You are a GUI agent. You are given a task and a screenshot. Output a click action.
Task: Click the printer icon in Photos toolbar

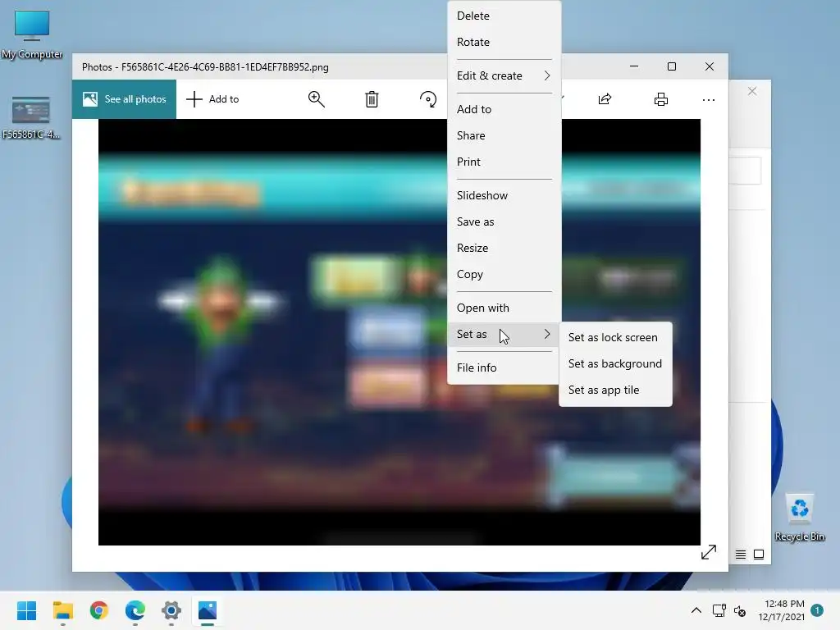click(x=661, y=99)
